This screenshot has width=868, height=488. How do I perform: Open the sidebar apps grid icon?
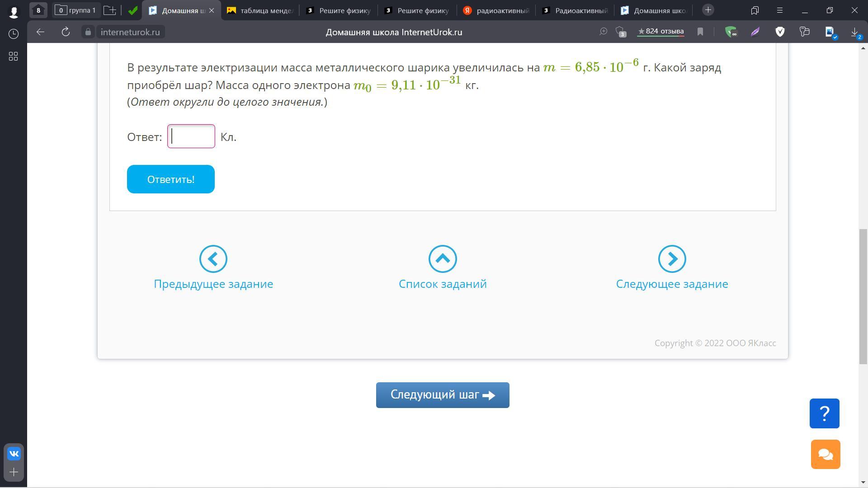pos(14,56)
